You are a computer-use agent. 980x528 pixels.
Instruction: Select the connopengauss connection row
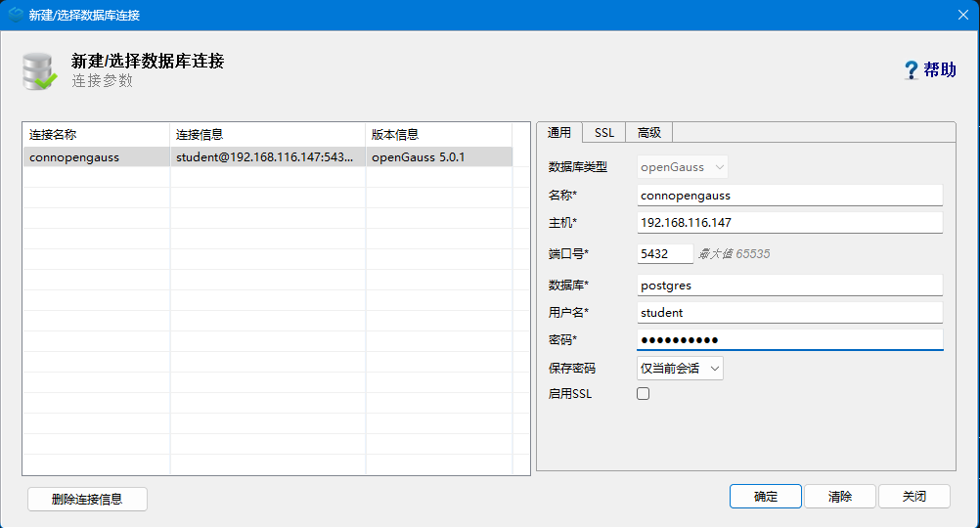(x=268, y=156)
